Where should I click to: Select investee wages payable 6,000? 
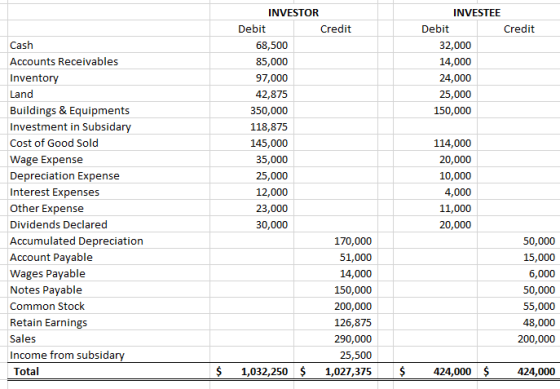click(542, 274)
